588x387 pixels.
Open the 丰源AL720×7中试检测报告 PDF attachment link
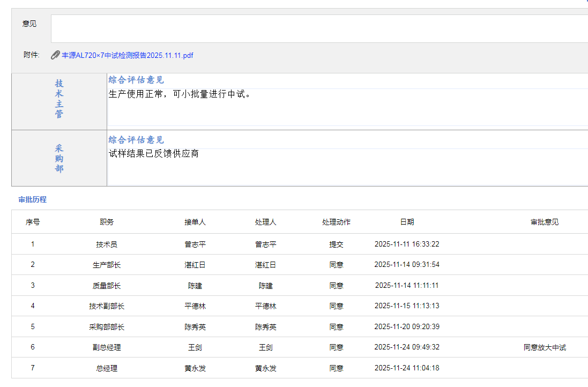128,55
